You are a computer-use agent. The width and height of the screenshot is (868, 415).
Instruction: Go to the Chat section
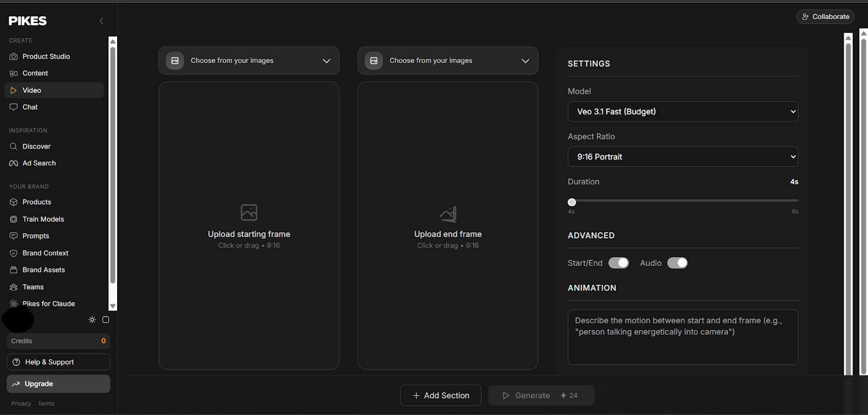(54, 107)
